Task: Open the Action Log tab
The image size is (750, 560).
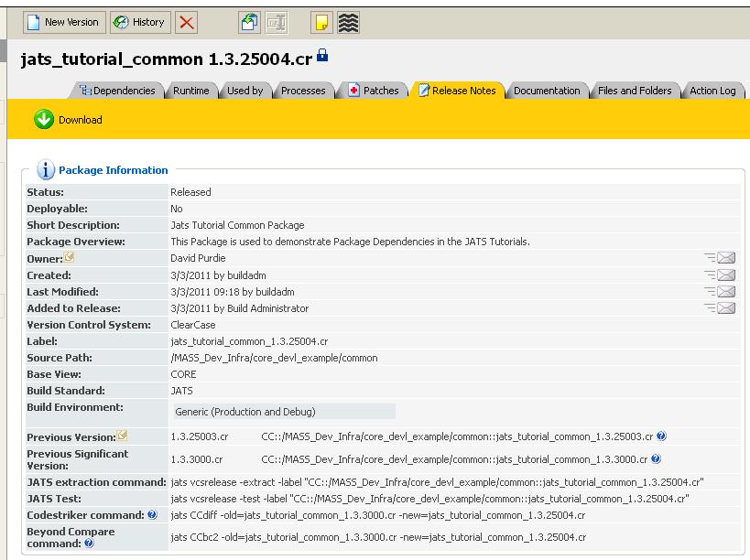Action: (x=712, y=91)
